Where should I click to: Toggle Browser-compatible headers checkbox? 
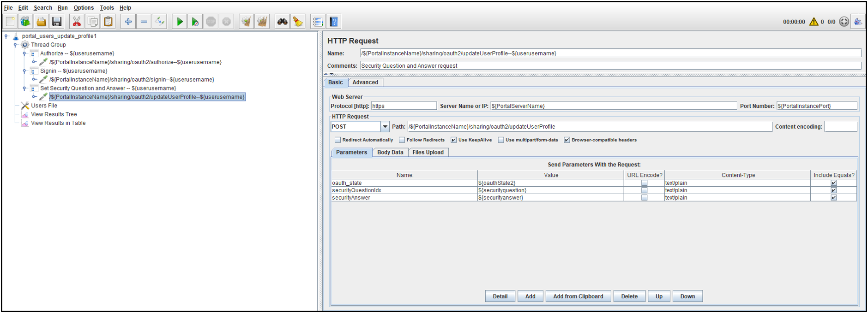[x=567, y=140]
